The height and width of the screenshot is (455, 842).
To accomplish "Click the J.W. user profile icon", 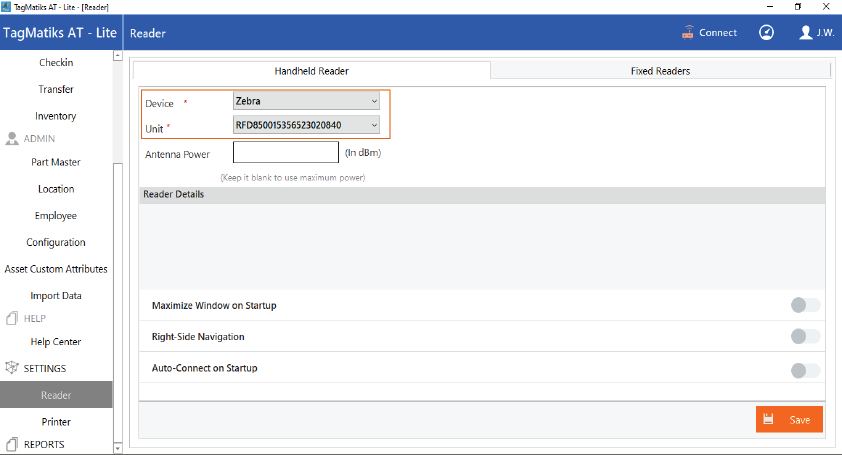I will (x=806, y=32).
